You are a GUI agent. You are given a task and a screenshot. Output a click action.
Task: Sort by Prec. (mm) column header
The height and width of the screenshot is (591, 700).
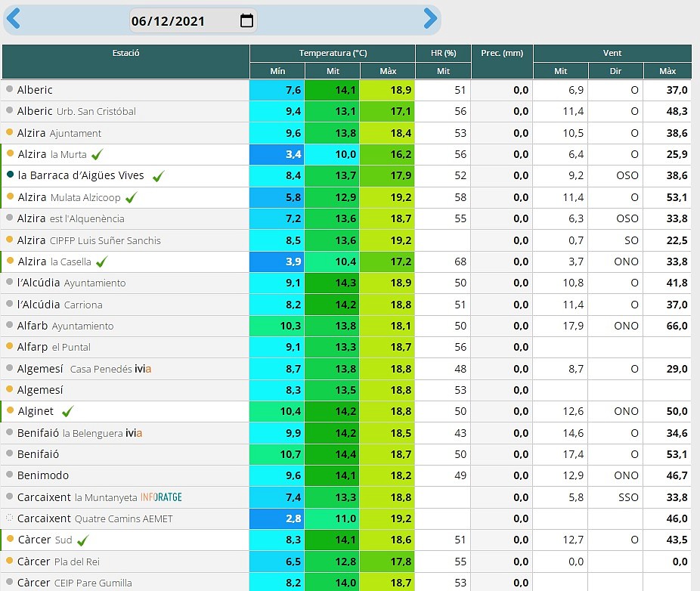pyautogui.click(x=502, y=62)
